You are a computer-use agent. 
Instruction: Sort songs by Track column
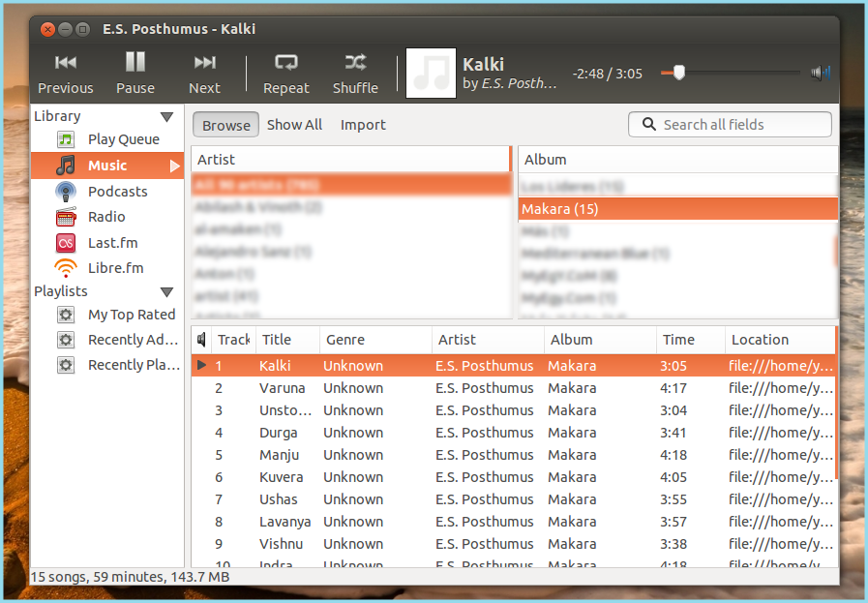click(233, 340)
